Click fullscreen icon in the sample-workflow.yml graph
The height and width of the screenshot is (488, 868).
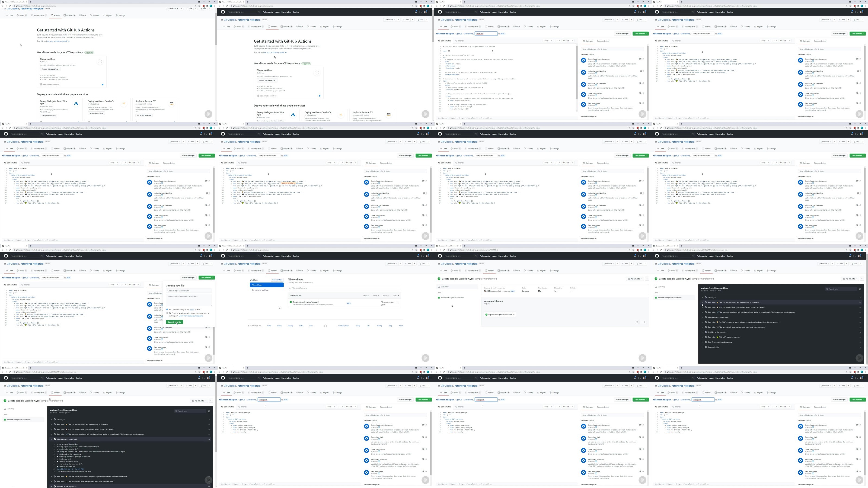637,322
